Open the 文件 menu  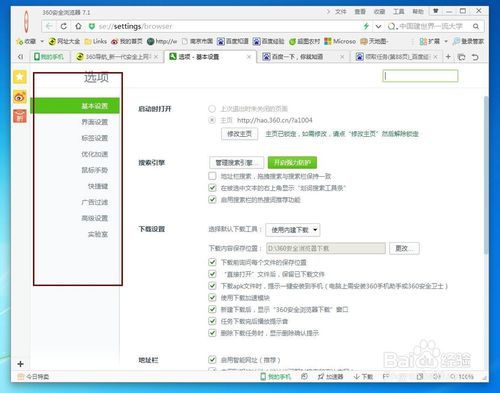(340, 12)
